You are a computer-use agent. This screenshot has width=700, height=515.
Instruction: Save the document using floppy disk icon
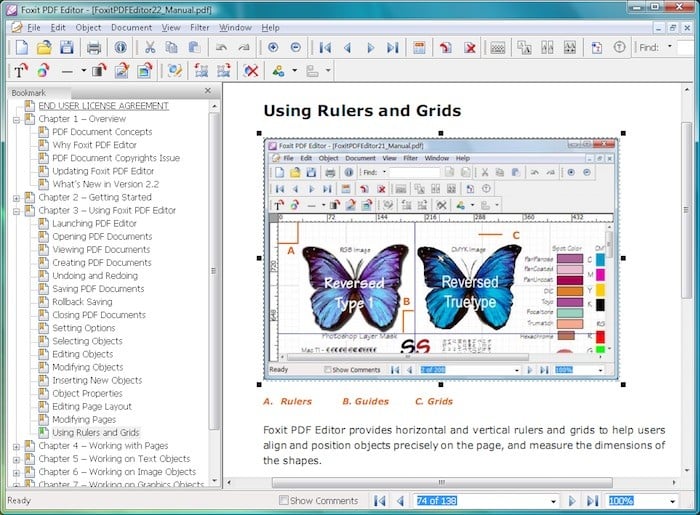67,47
